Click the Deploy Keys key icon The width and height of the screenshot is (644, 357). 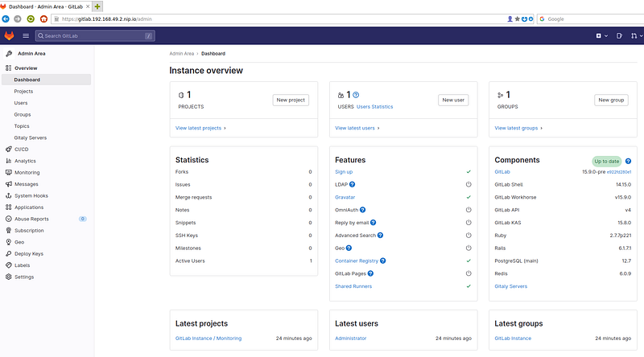9,253
